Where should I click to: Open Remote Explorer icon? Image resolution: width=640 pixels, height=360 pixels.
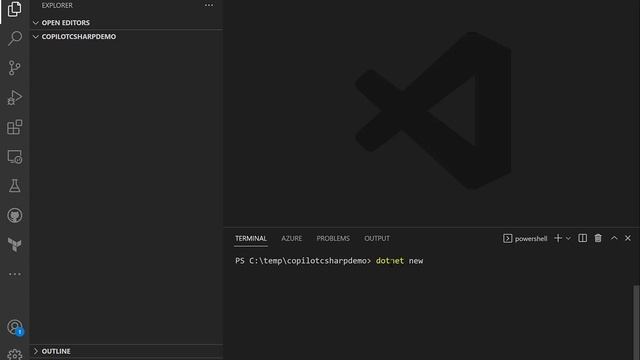15,157
